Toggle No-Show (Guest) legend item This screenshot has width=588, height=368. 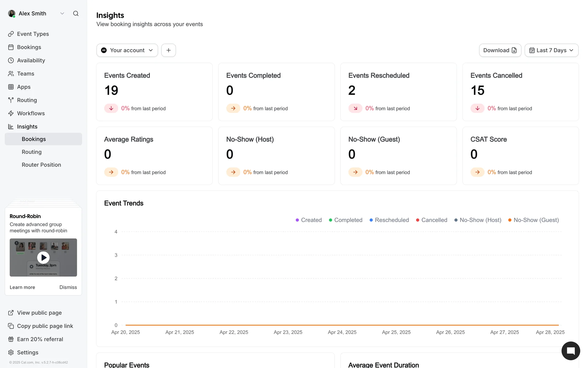[533, 220]
